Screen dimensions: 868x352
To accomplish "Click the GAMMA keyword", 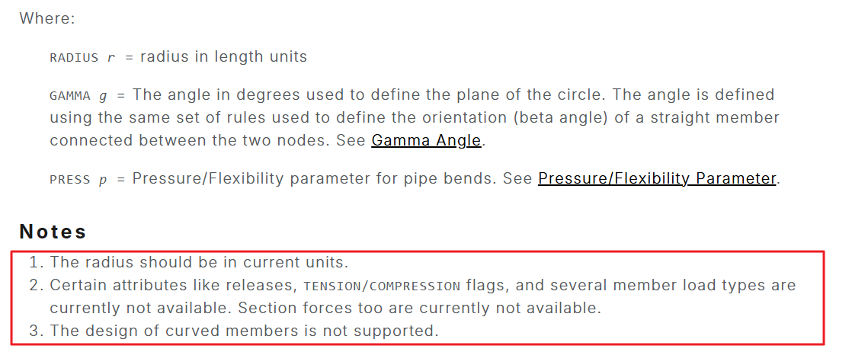I will point(70,96).
